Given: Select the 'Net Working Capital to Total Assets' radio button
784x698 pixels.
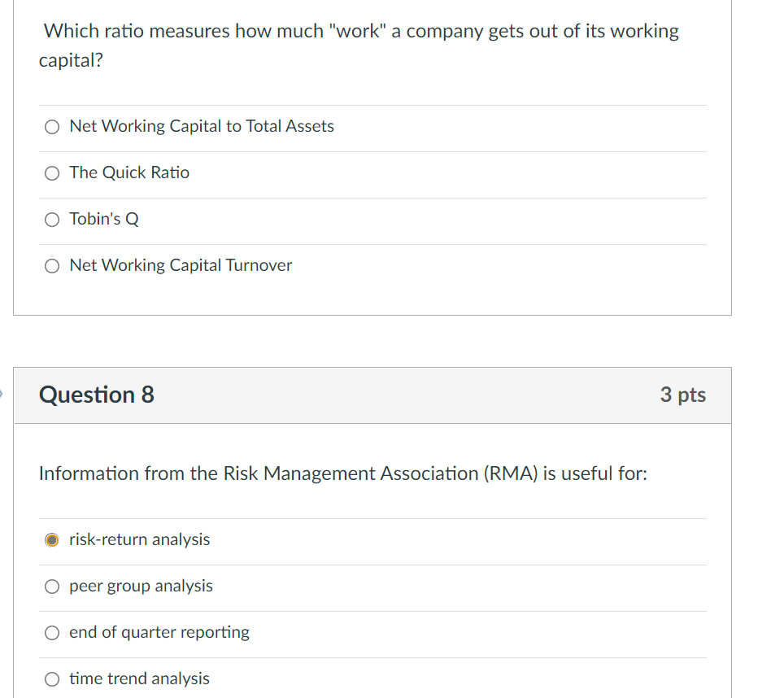Looking at the screenshot, I should (x=52, y=127).
